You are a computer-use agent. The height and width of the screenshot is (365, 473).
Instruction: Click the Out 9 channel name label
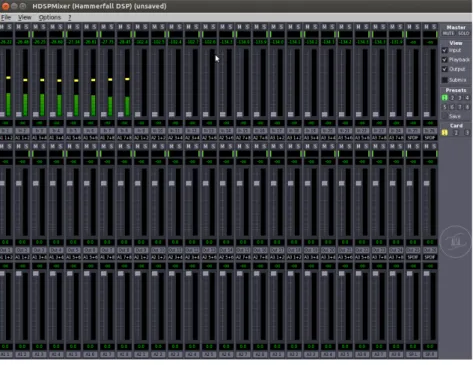coord(141,250)
